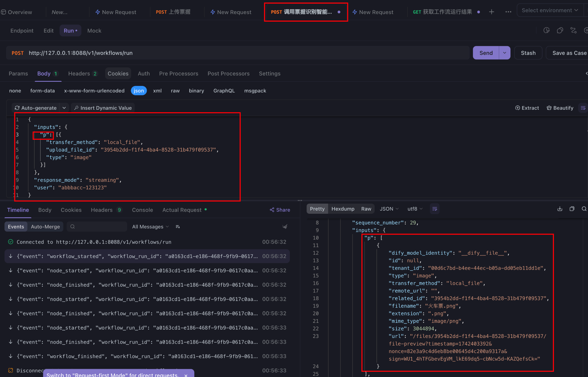Screen dimensions: 588x377
Task: Copy response using the copy icon
Action: pos(572,209)
